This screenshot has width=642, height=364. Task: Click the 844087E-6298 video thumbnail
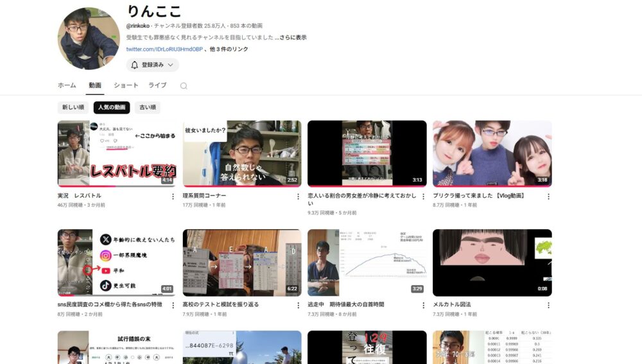pyautogui.click(x=242, y=347)
